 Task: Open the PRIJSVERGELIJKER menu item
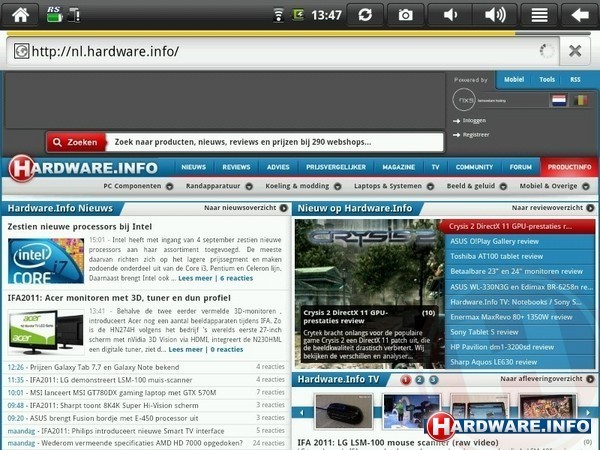(336, 167)
